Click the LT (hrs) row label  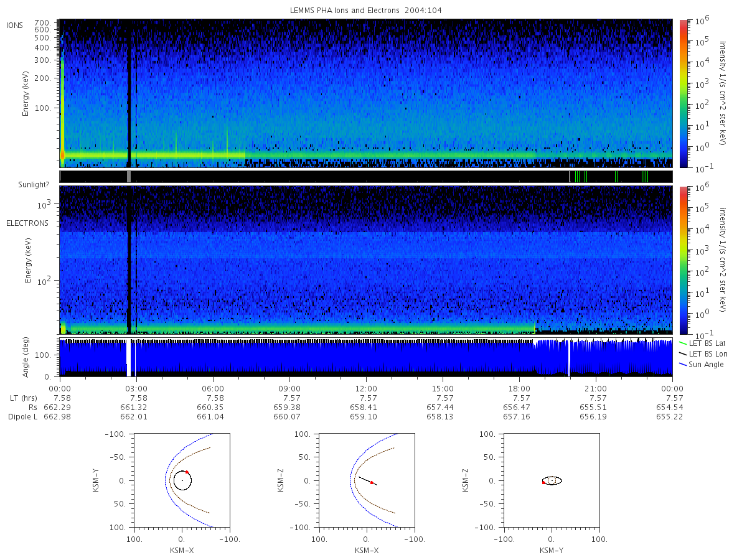(22, 398)
